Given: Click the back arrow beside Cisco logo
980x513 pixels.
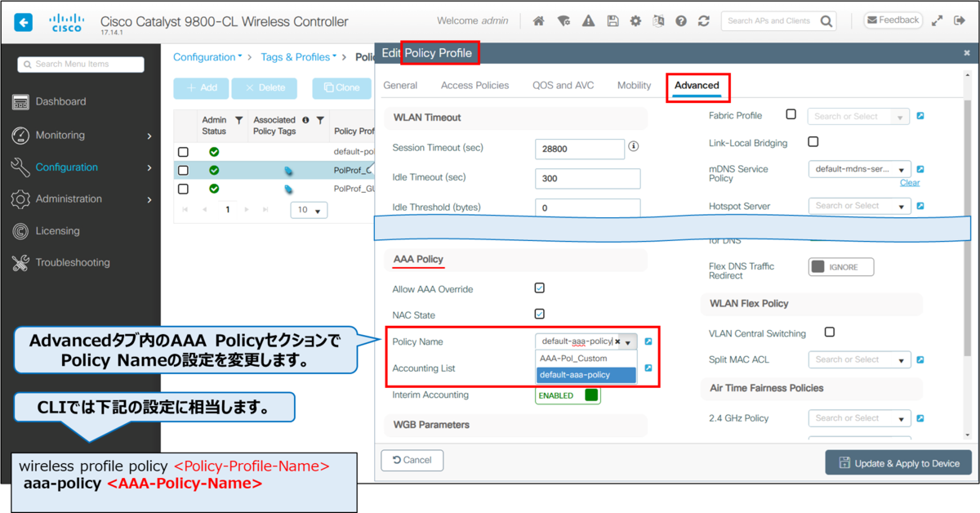Looking at the screenshot, I should tap(23, 22).
